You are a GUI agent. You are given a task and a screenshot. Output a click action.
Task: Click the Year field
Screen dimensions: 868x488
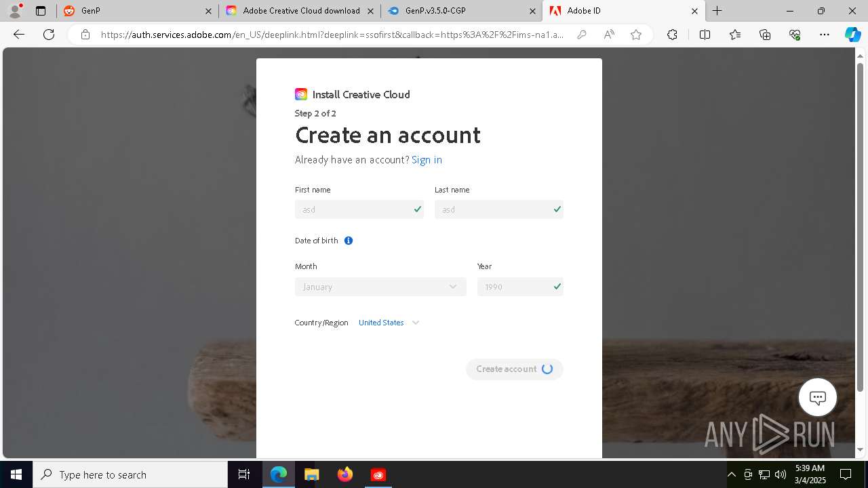click(x=520, y=287)
